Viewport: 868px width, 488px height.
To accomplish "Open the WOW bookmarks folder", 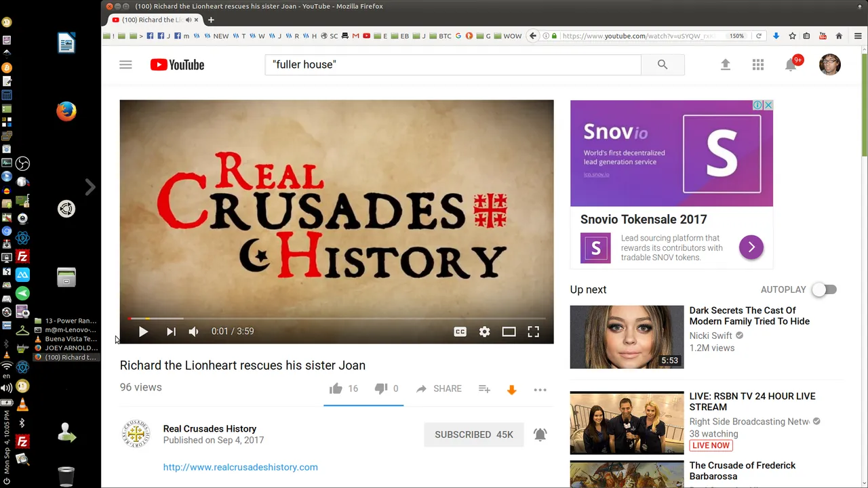I will [x=508, y=36].
